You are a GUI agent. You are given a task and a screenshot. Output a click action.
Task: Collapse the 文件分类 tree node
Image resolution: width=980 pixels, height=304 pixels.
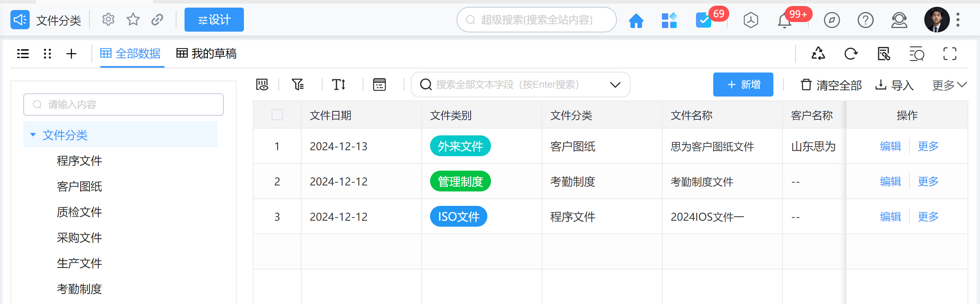tap(33, 135)
